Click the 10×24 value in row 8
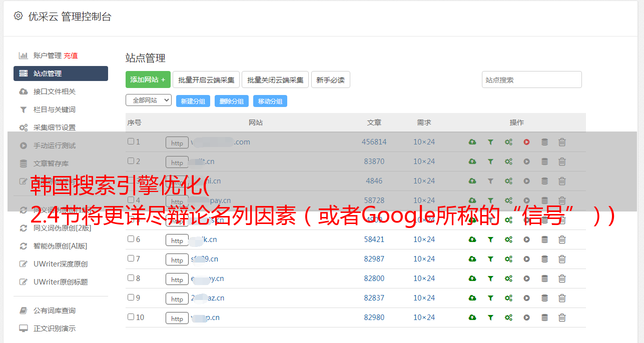 pos(424,278)
